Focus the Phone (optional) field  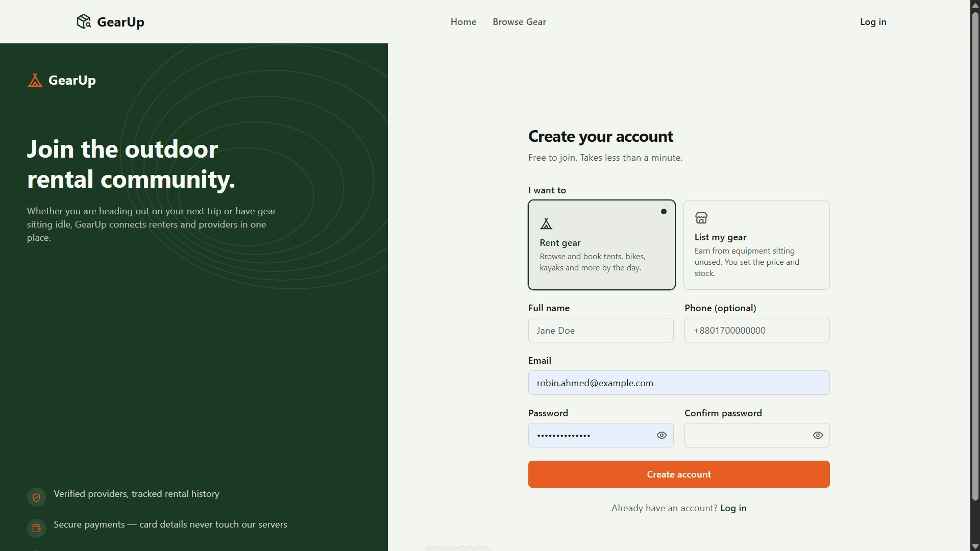pos(757,330)
